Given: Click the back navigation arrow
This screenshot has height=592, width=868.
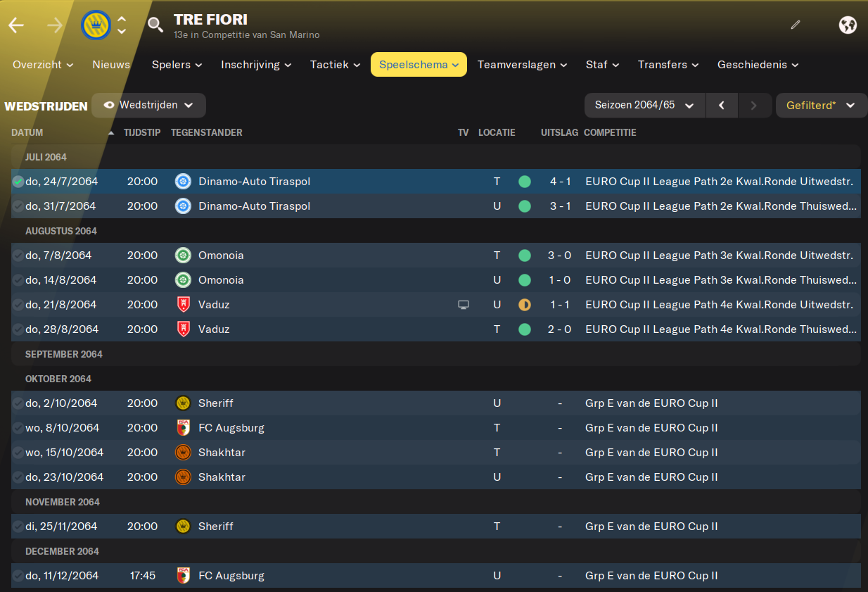Looking at the screenshot, I should [16, 26].
